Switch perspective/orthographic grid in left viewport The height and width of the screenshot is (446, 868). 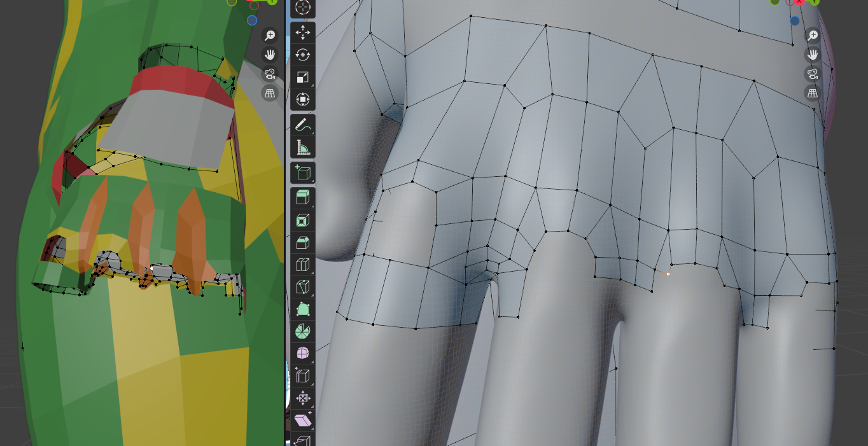click(x=270, y=93)
